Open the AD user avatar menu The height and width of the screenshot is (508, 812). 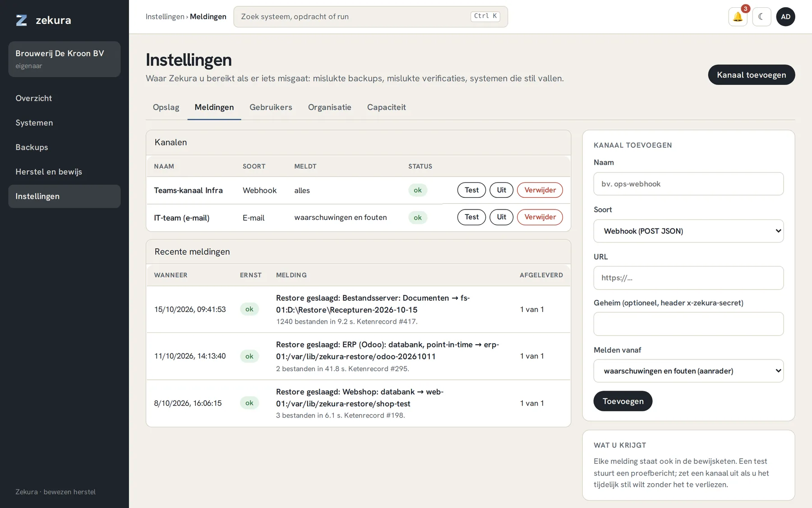click(785, 17)
